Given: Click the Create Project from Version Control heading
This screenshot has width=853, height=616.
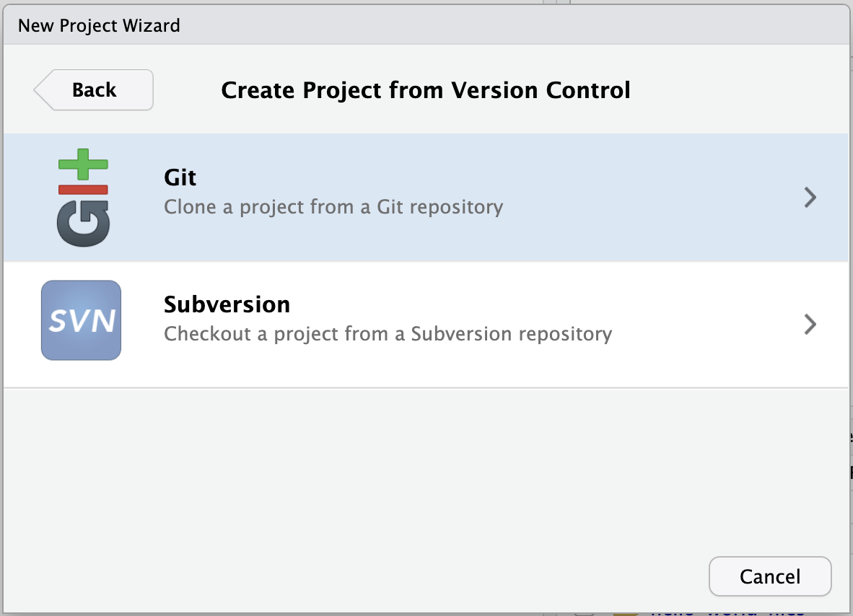Looking at the screenshot, I should 426,90.
